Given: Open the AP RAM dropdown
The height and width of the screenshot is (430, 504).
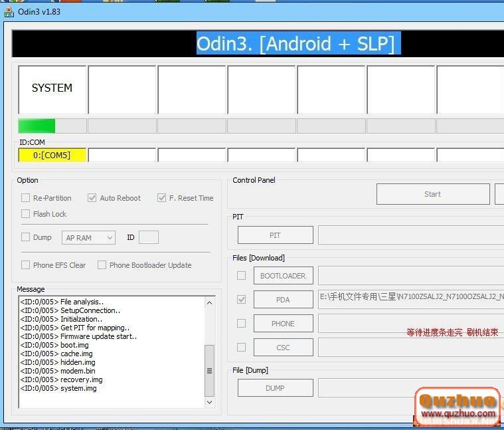Looking at the screenshot, I should click(90, 237).
